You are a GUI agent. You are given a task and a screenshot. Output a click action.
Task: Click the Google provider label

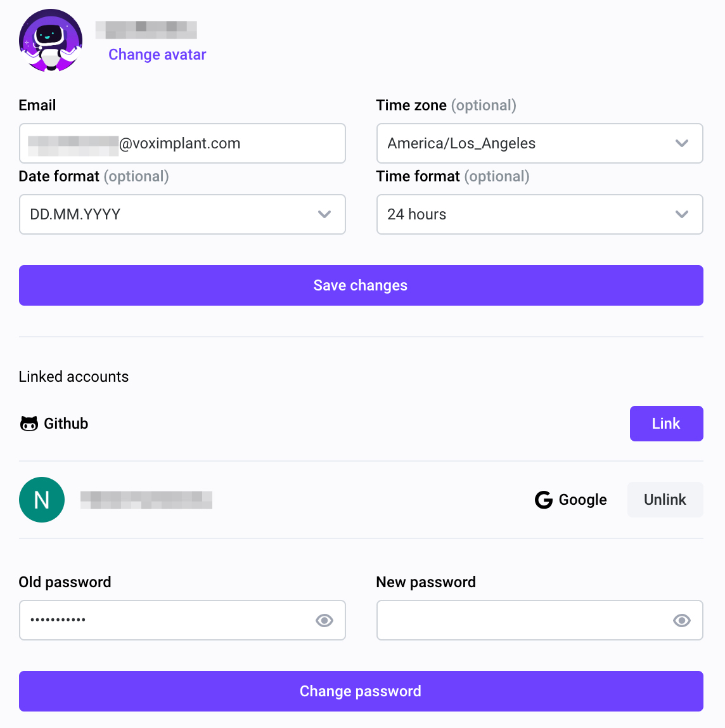[x=582, y=500]
